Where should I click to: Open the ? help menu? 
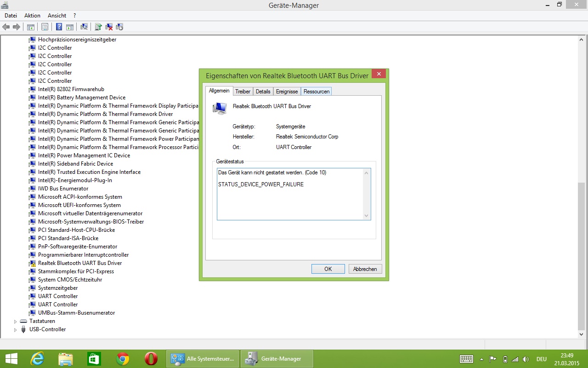click(74, 16)
